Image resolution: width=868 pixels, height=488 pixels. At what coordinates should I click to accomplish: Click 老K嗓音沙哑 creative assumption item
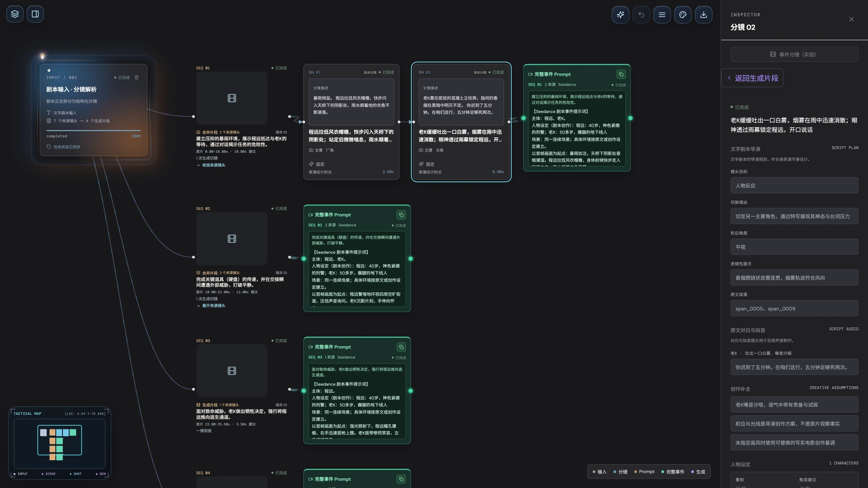794,404
